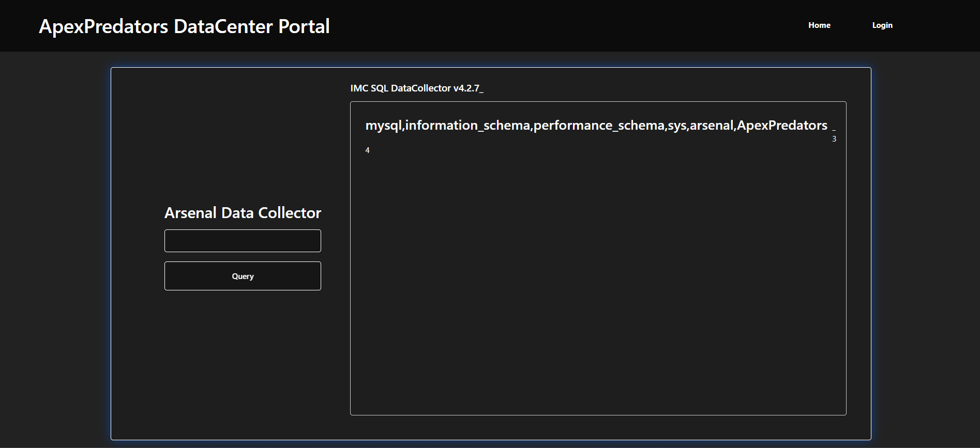
Task: Click the Arsenal Data Collector heading
Action: 243,213
